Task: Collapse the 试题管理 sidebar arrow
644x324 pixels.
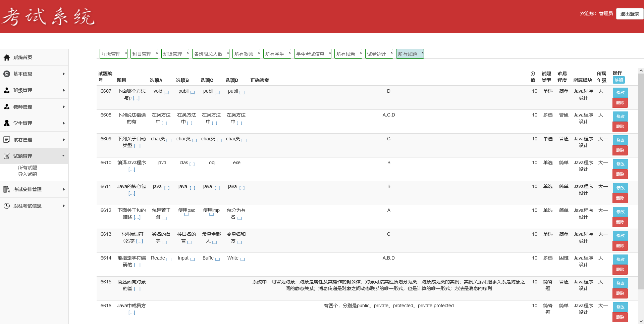Action: click(63, 155)
